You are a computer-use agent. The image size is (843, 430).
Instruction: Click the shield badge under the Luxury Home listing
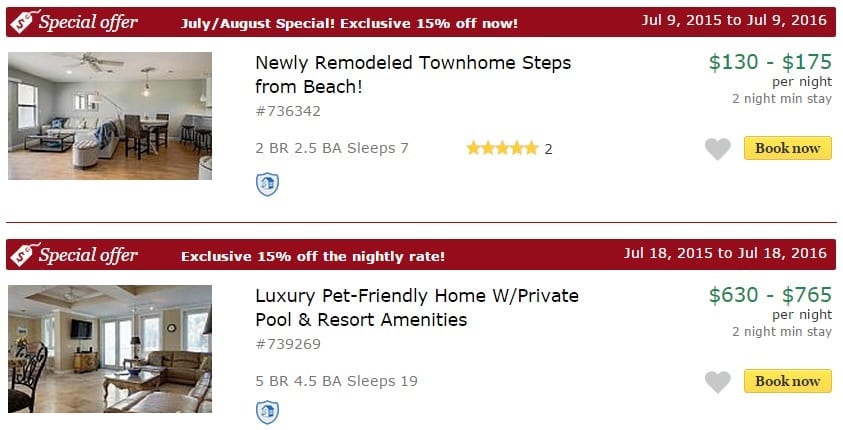click(x=267, y=412)
